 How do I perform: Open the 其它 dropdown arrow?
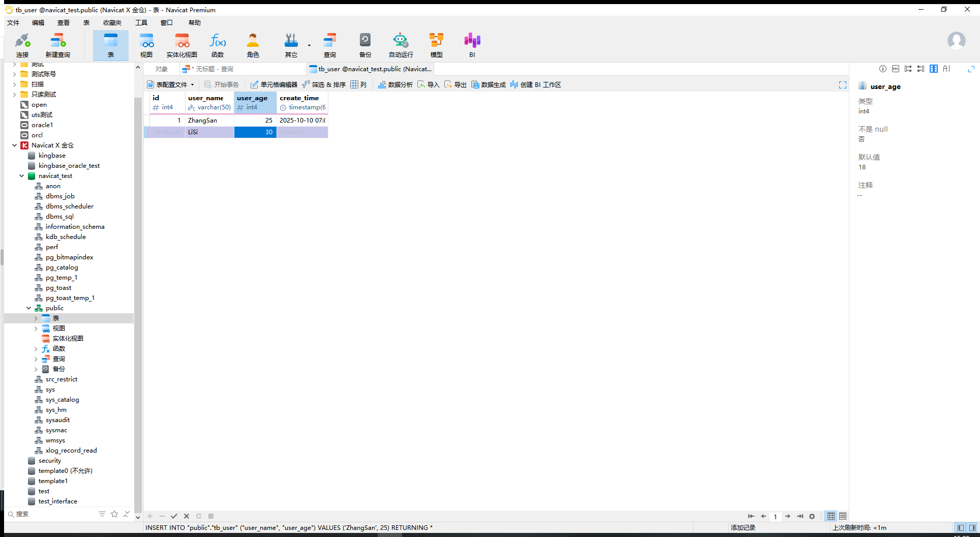[x=309, y=46]
